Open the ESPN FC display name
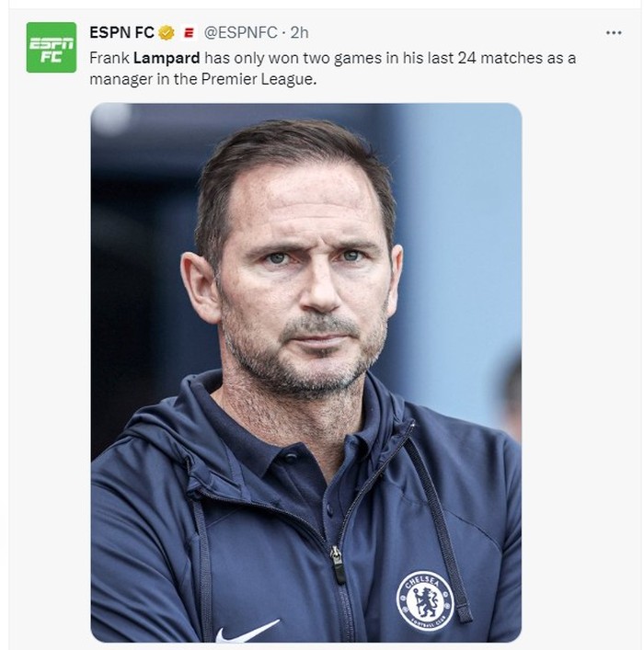Screen dimensions: 644x650 point(121,32)
